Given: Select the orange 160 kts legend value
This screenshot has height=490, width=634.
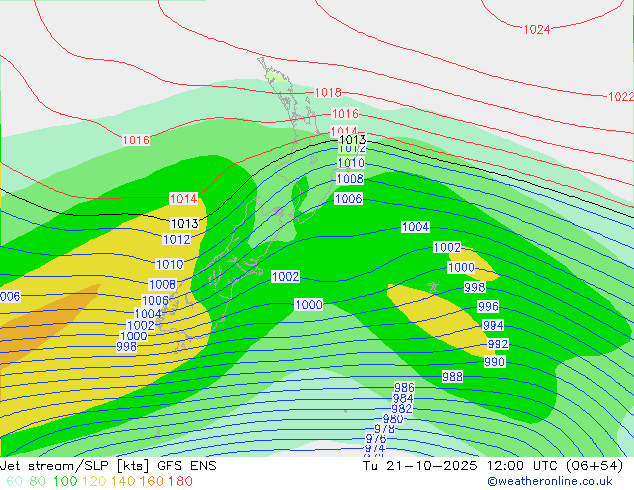Looking at the screenshot, I should pos(152,481).
